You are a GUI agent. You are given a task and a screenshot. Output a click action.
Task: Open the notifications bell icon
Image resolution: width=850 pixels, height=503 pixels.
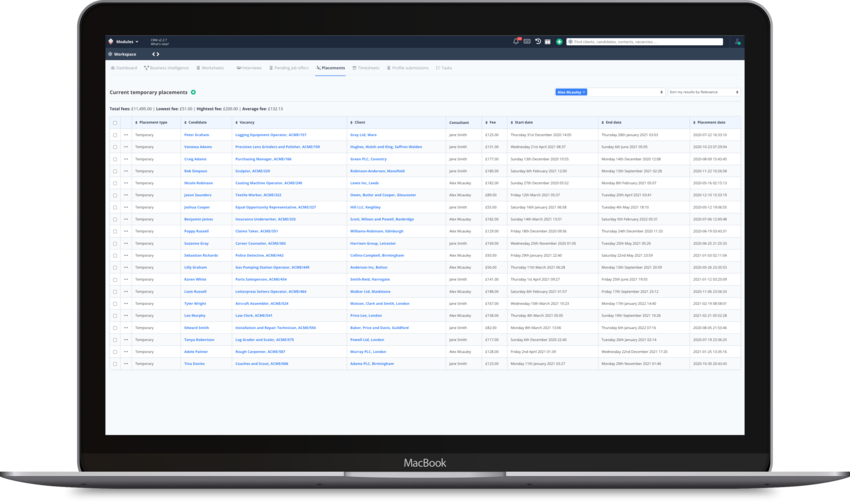pyautogui.click(x=516, y=41)
